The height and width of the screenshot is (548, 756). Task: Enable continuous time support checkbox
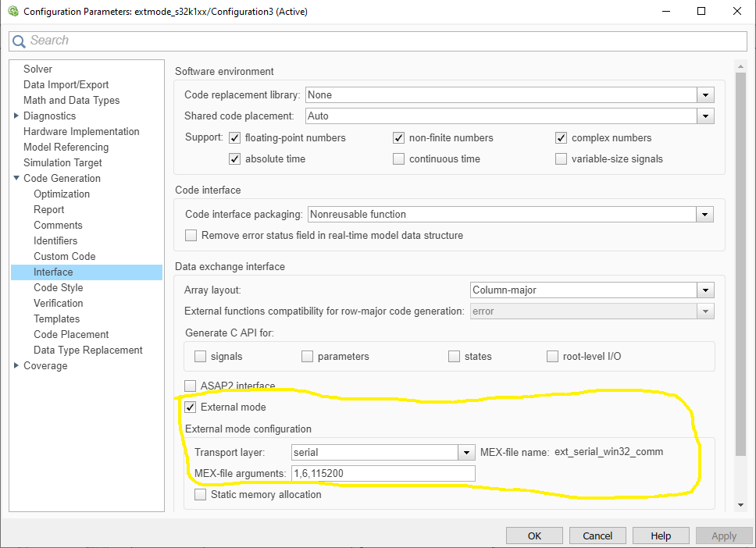point(399,158)
